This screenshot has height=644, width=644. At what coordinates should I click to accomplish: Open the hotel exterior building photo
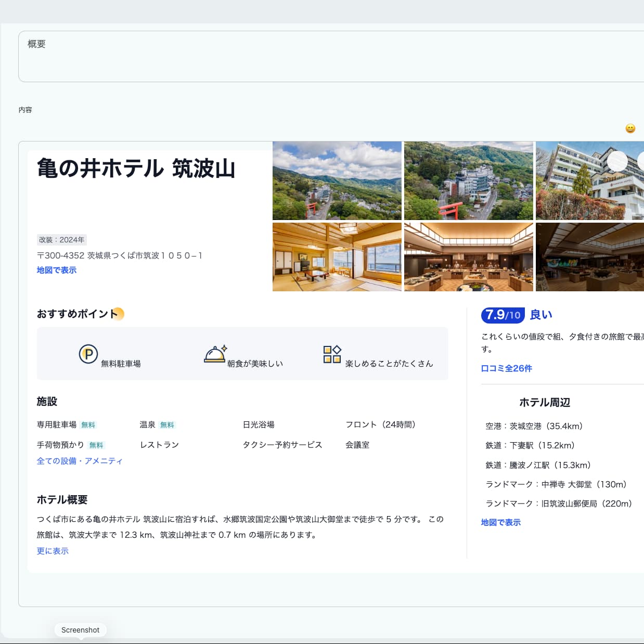coord(590,181)
